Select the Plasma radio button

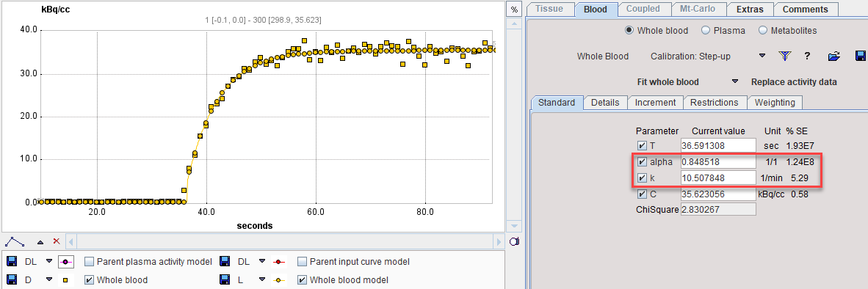pyautogui.click(x=705, y=30)
